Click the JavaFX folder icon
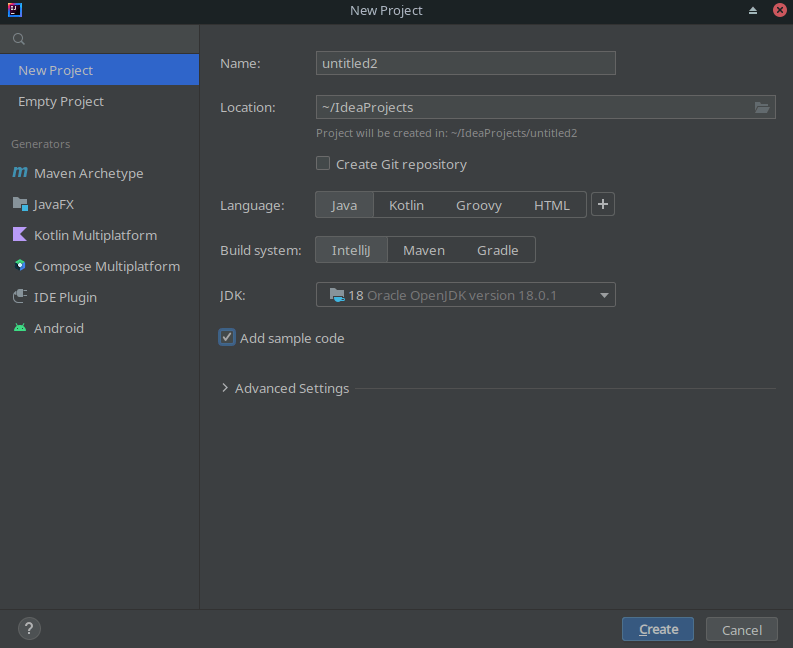The height and width of the screenshot is (648, 793). tap(20, 204)
